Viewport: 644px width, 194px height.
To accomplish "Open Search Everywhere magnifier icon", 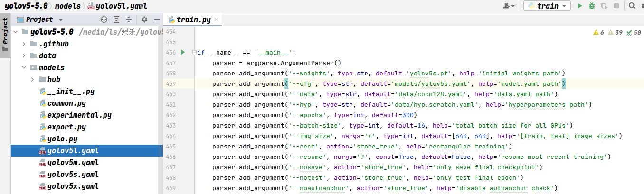I will click(632, 6).
